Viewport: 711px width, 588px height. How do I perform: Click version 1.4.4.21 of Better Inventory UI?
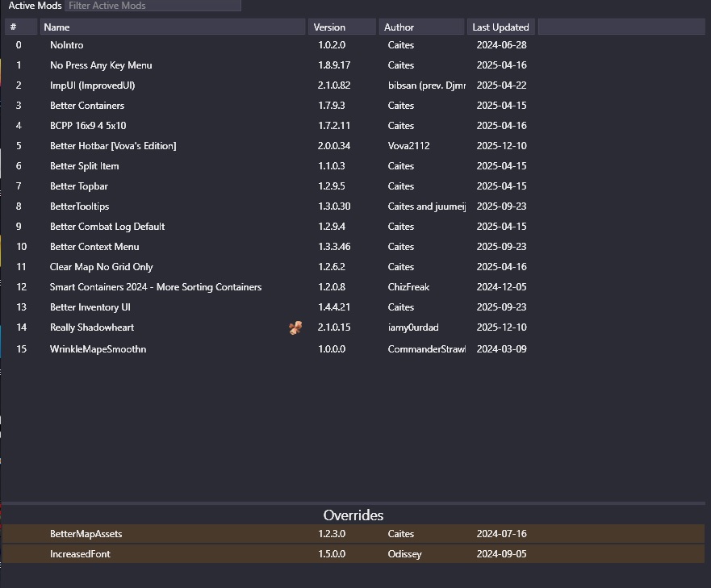[334, 307]
